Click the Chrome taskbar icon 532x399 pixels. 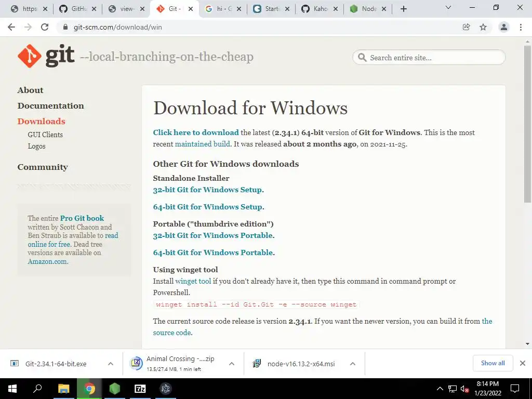89,389
